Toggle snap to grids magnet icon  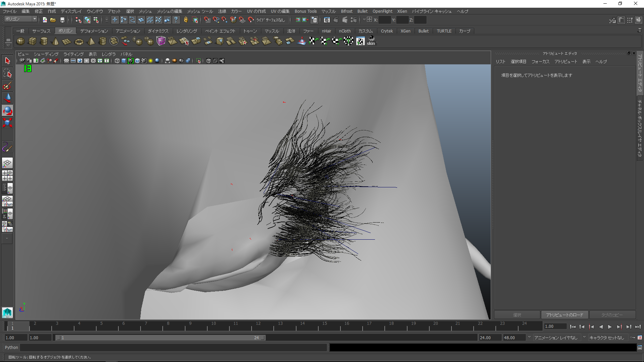tap(207, 20)
